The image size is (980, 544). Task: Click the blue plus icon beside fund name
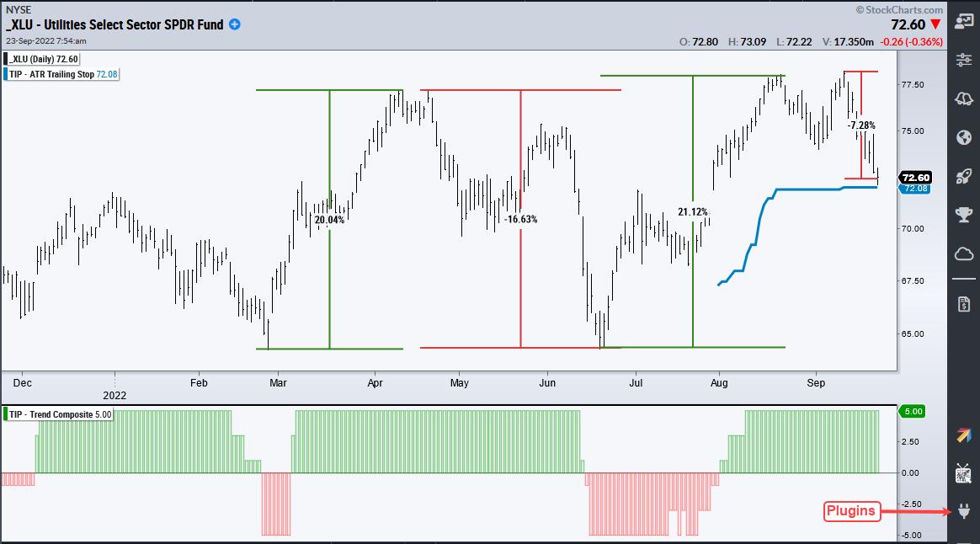(x=234, y=24)
